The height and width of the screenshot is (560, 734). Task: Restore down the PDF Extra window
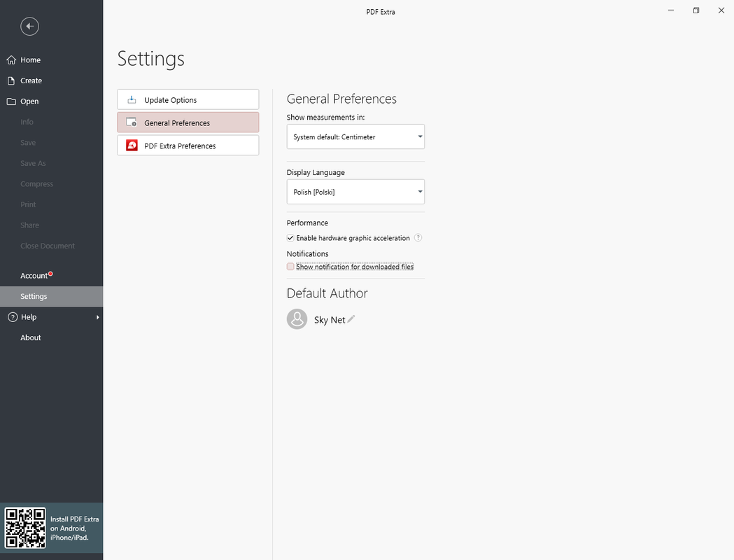pyautogui.click(x=696, y=10)
